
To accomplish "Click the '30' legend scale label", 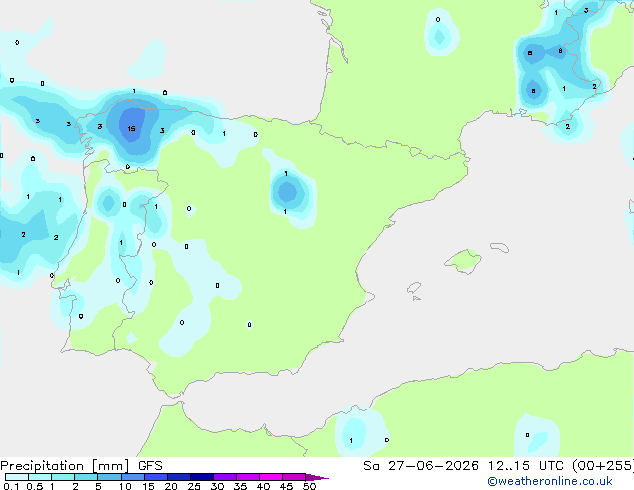I will point(217,486).
